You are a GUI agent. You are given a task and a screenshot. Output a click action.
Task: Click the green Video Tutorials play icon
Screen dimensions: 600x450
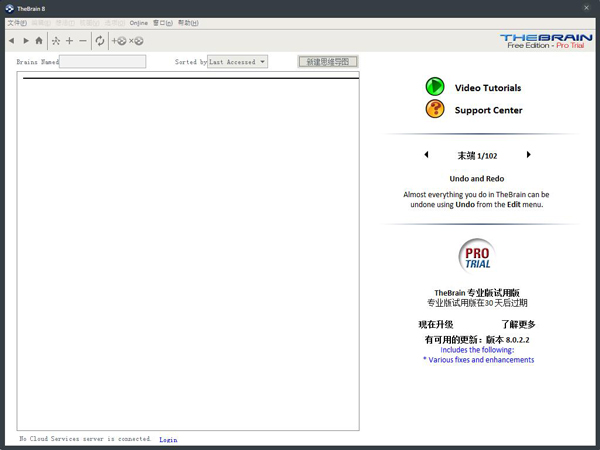(435, 86)
